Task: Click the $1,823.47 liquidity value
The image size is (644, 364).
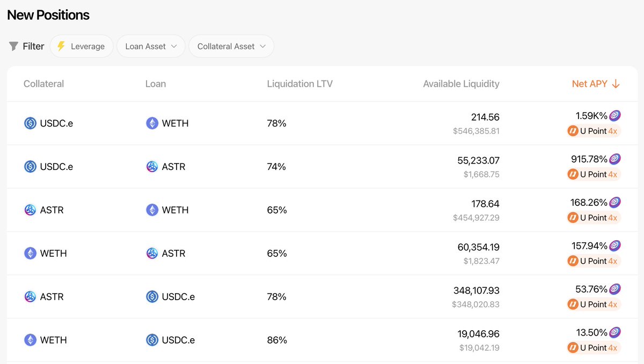Action: click(x=481, y=261)
